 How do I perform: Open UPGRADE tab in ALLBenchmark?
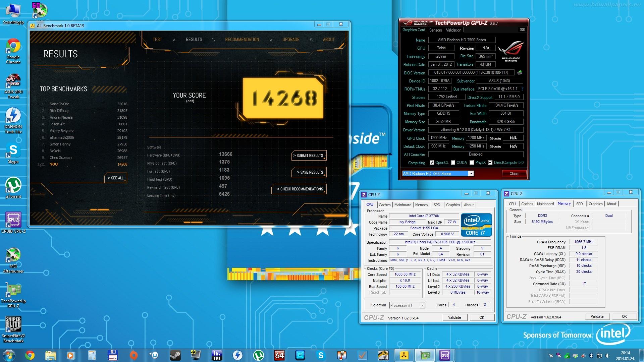coord(291,40)
